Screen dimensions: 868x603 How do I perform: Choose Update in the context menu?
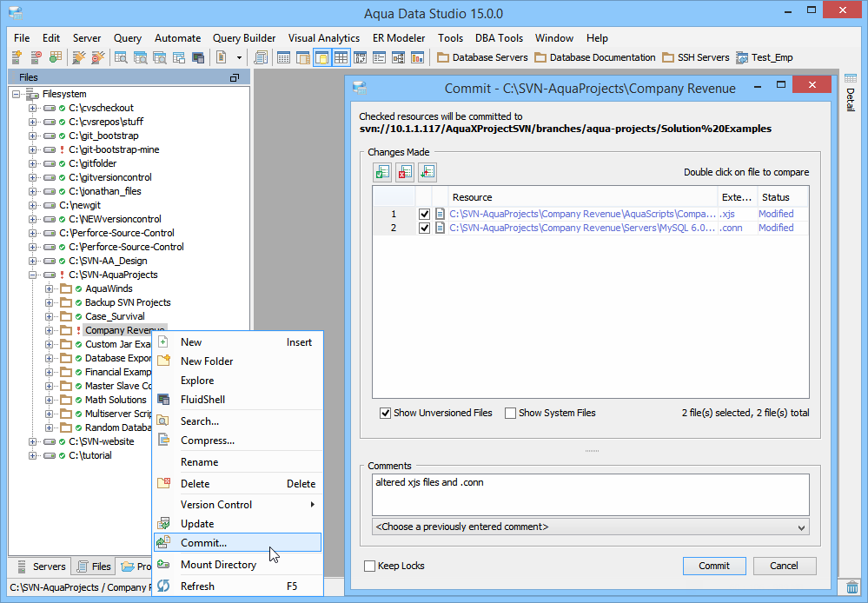click(237, 524)
